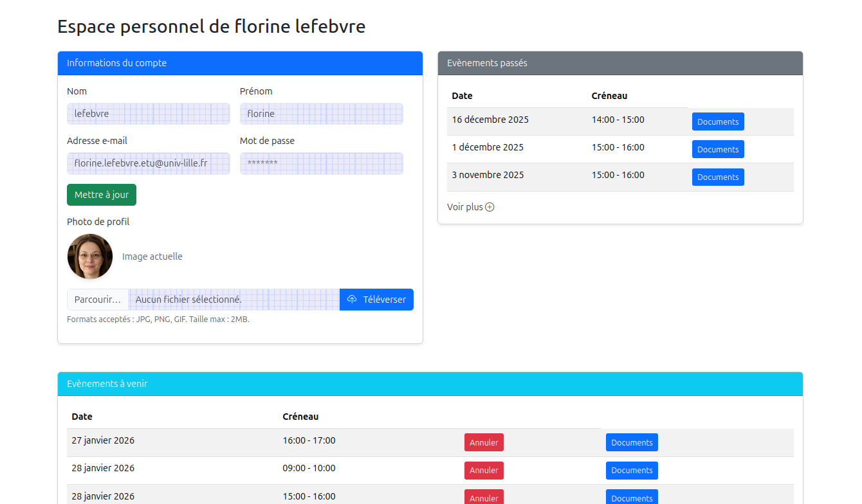Click the Evènements à venir panel header
This screenshot has height=504, width=862.
[430, 384]
